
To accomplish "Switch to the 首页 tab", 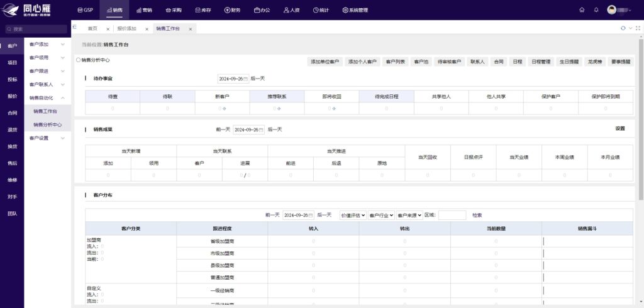I will (92, 29).
